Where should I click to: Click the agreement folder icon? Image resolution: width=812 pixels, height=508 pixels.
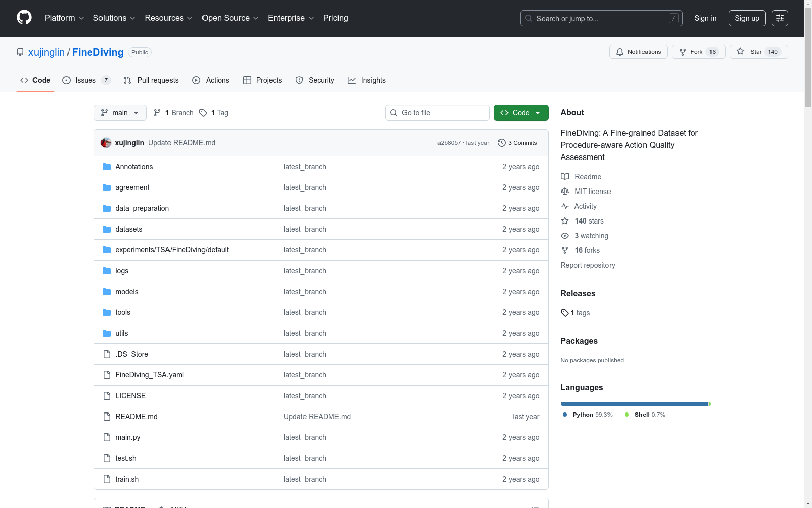tap(107, 187)
